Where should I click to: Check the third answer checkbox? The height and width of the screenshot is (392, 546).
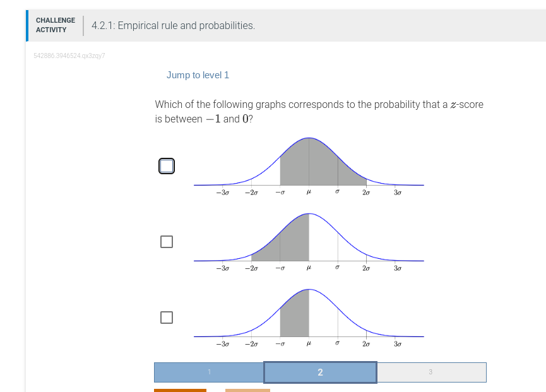(x=167, y=317)
